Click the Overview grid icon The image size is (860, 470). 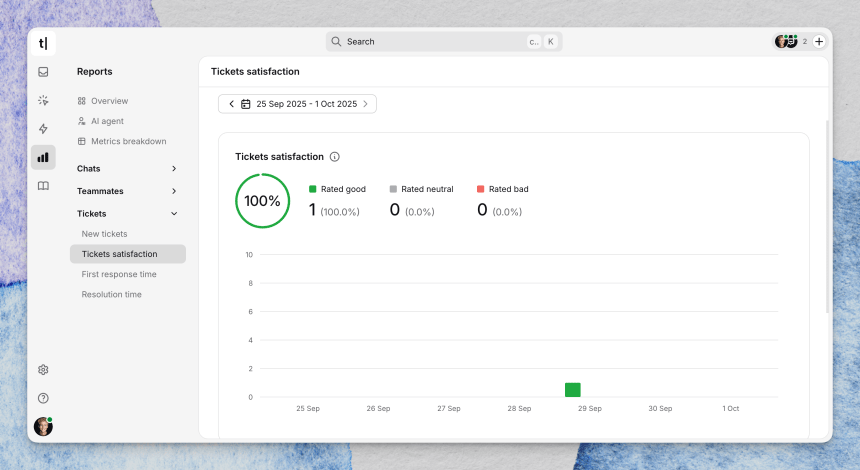point(82,101)
